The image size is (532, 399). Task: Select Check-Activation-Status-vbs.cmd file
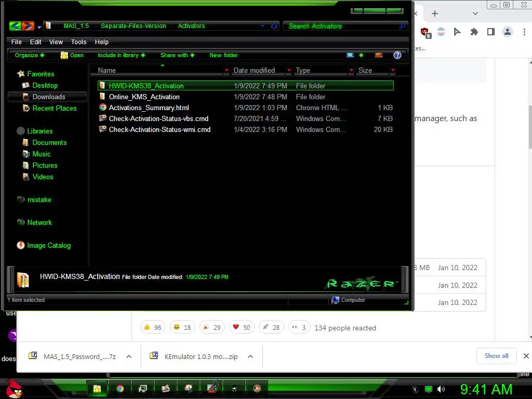tap(246, 118)
